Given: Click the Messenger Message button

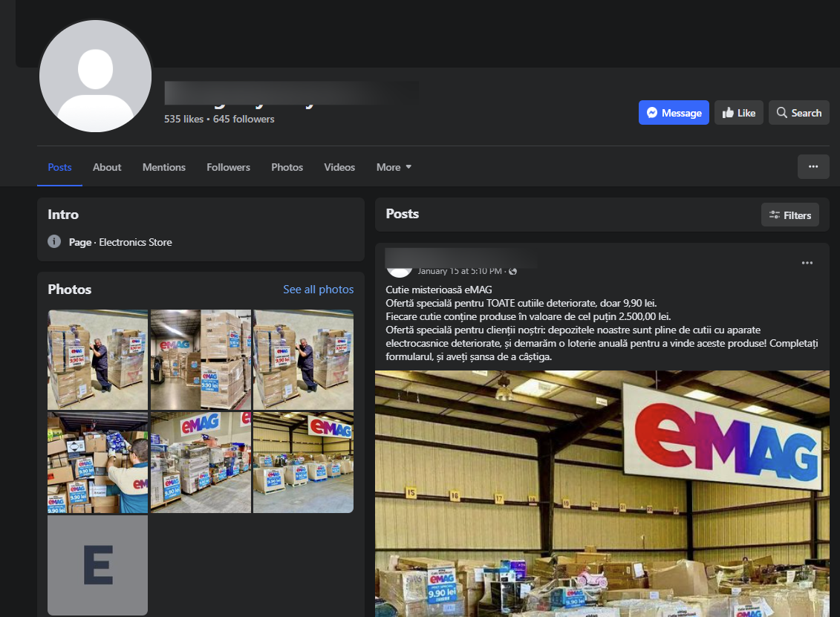Looking at the screenshot, I should pyautogui.click(x=674, y=113).
